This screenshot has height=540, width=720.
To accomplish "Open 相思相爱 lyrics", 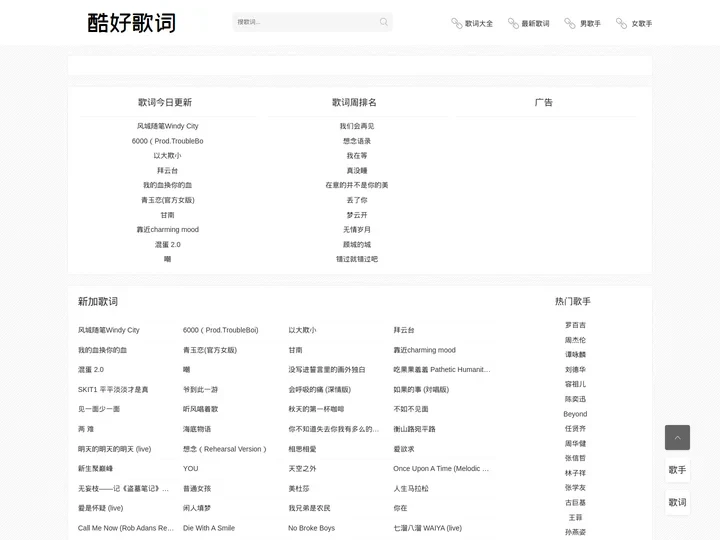I will click(302, 449).
